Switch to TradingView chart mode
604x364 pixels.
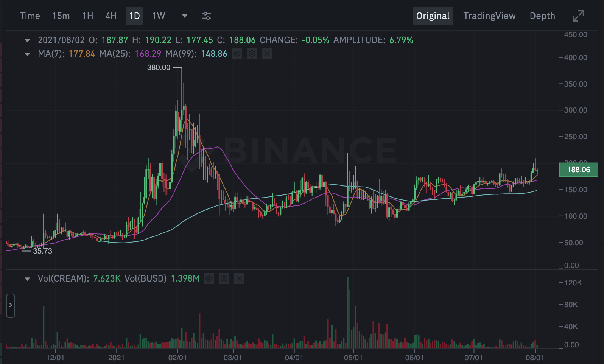(x=489, y=16)
